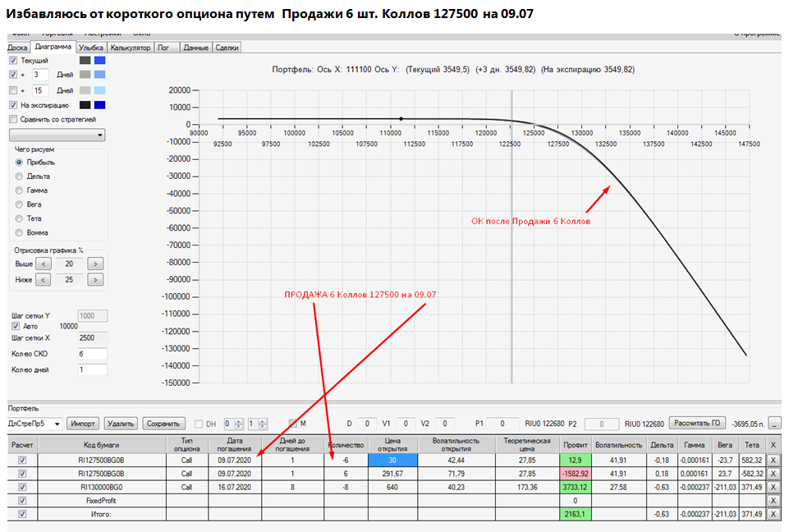Click the Профит column header
This screenshot has width=798, height=532.
tap(575, 444)
